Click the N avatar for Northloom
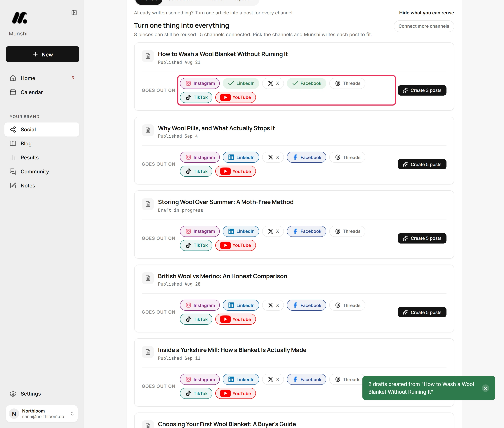This screenshot has width=504, height=428. click(14, 414)
